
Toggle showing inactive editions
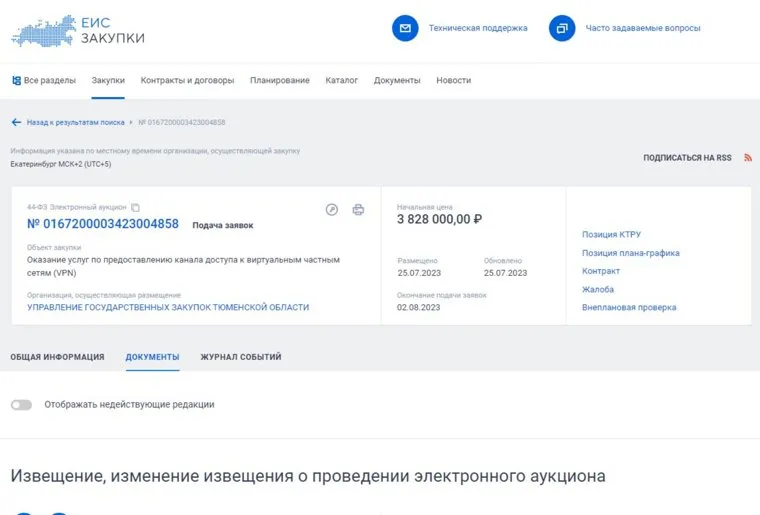[21, 405]
